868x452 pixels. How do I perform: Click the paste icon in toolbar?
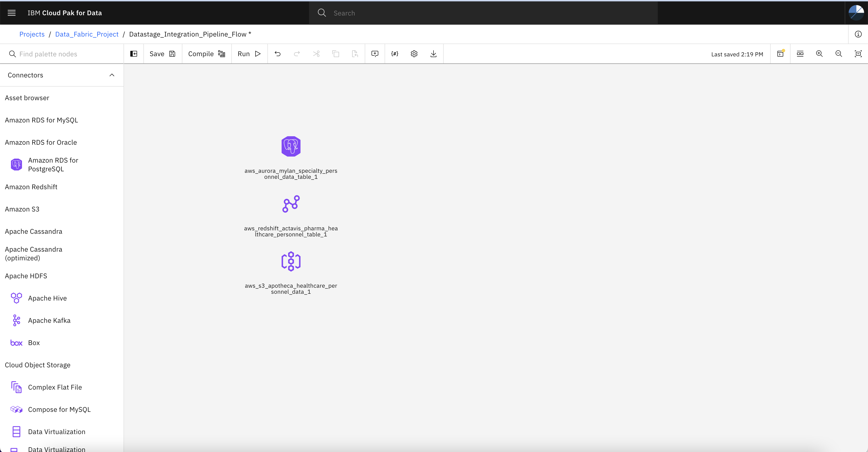click(355, 54)
